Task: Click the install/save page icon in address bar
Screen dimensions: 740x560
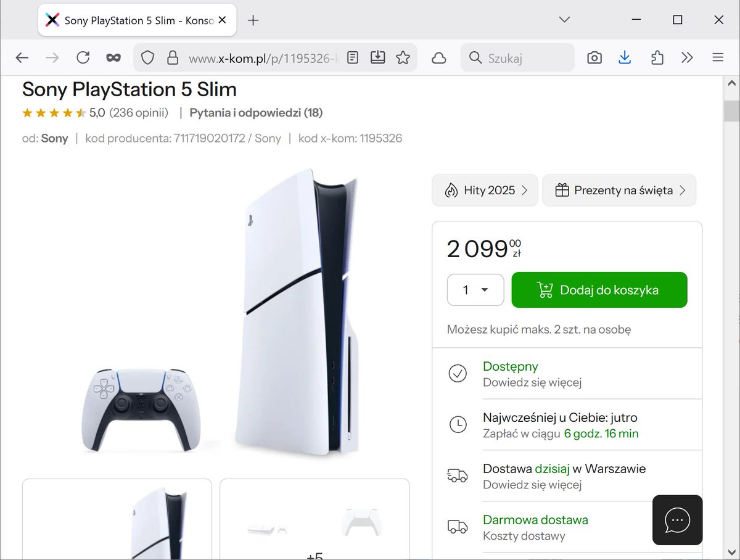Action: [377, 58]
